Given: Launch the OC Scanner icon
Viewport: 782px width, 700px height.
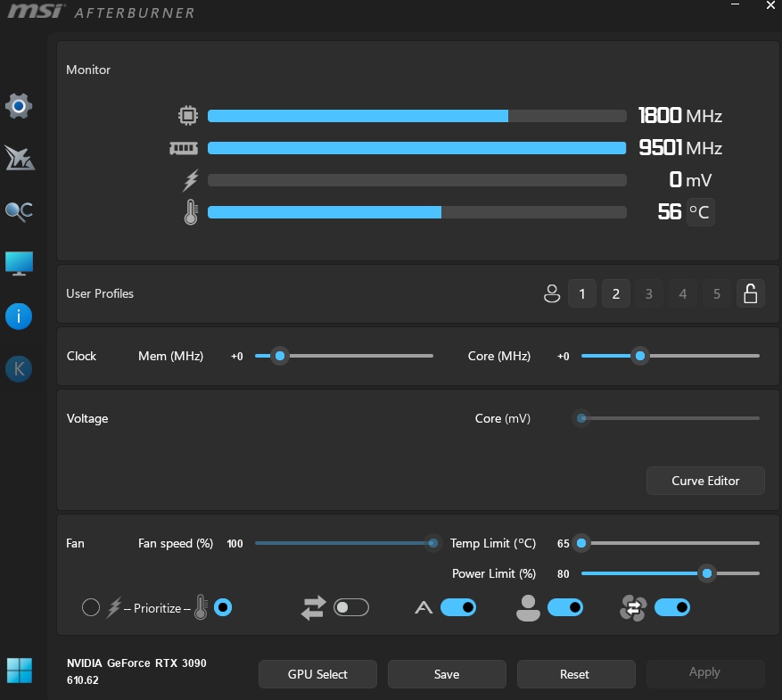Looking at the screenshot, I should [x=19, y=211].
